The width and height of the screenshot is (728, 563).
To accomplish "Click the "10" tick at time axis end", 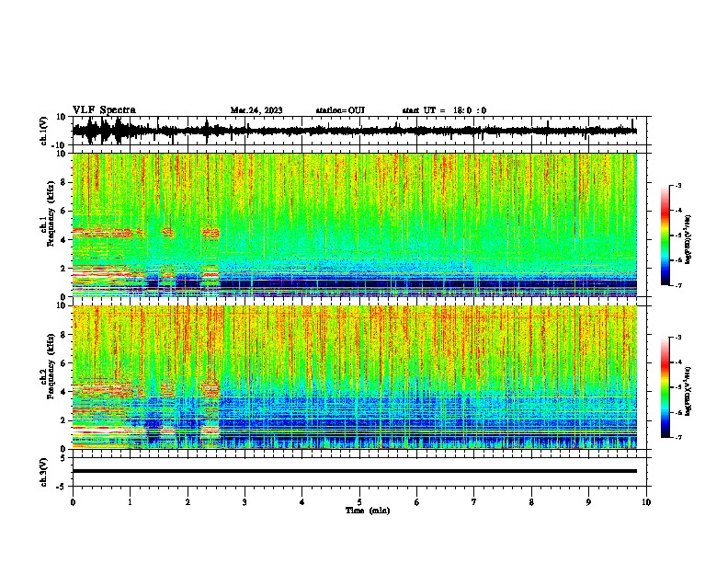I will [646, 502].
